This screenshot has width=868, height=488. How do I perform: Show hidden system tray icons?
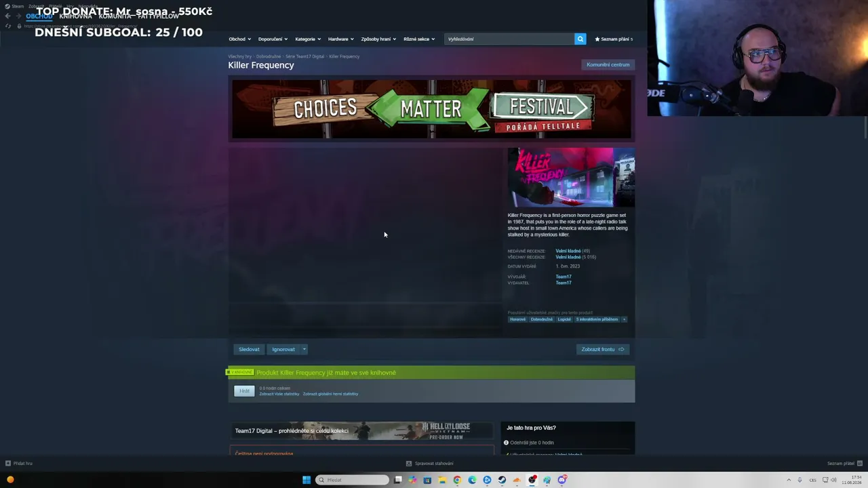(x=789, y=480)
